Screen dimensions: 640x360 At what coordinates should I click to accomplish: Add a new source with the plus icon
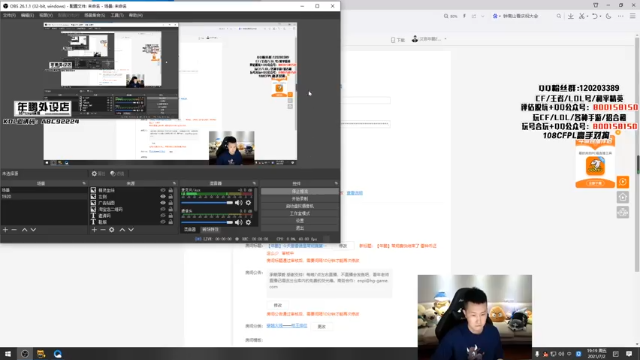[94, 230]
